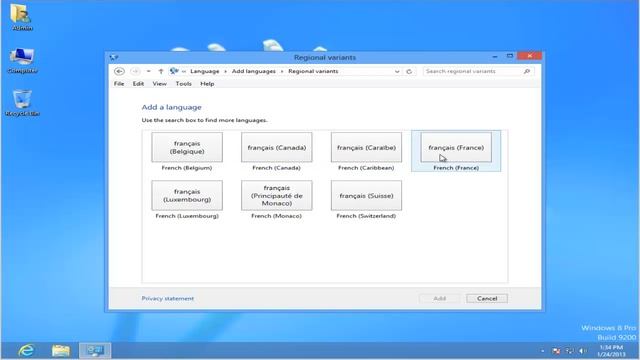Screen dimensions: 640x360
Task: Select français (Canada) language tile
Action: [276, 147]
